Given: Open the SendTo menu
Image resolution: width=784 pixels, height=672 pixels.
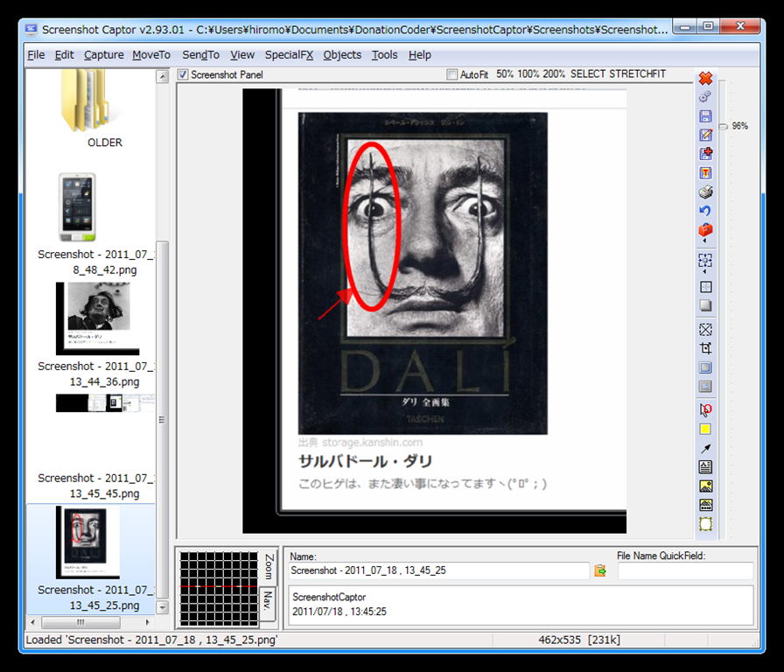Looking at the screenshot, I should click(x=200, y=55).
